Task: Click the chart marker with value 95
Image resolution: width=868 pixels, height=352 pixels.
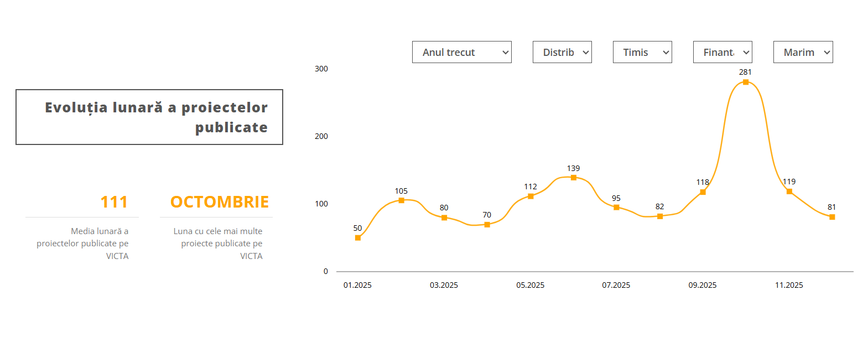Action: point(616,208)
